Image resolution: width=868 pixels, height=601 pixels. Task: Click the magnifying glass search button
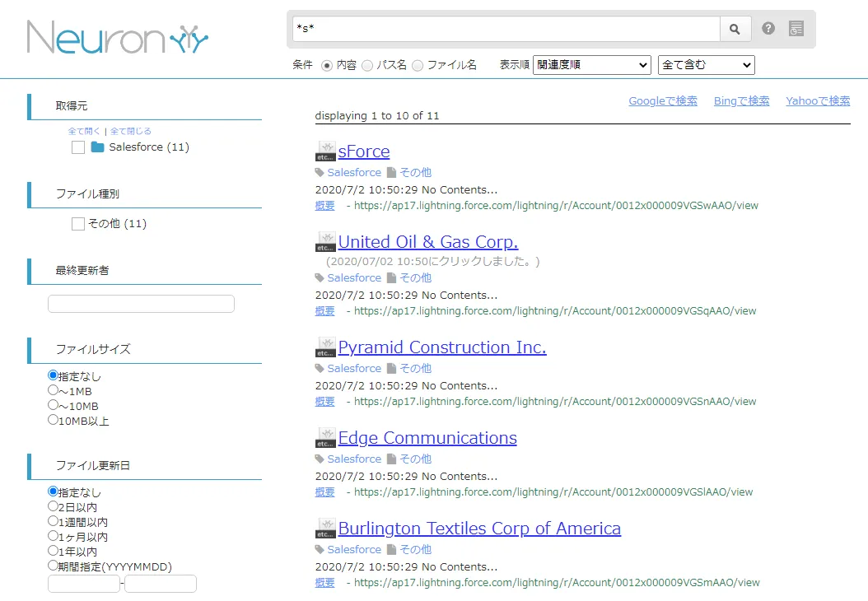point(735,29)
